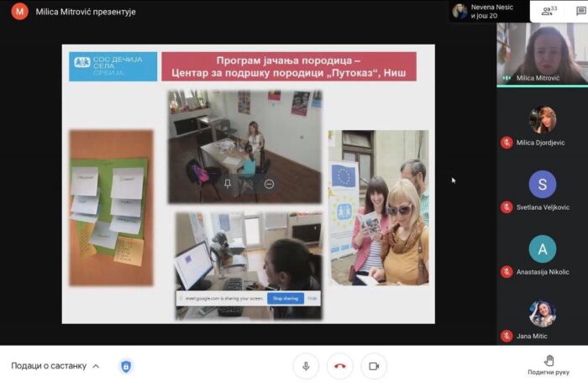Screen dimensions: 588x387
Task: Click the M presenter avatar icon
Action: pyautogui.click(x=19, y=12)
